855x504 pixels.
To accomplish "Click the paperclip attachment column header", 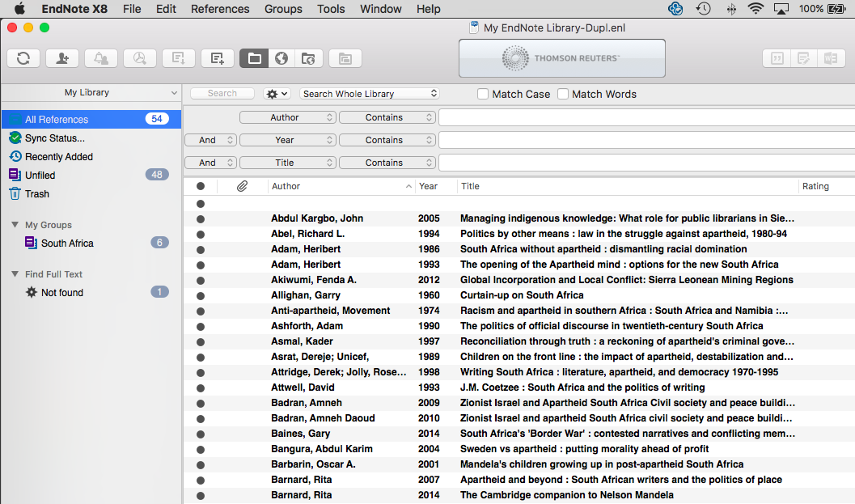I will pos(242,186).
